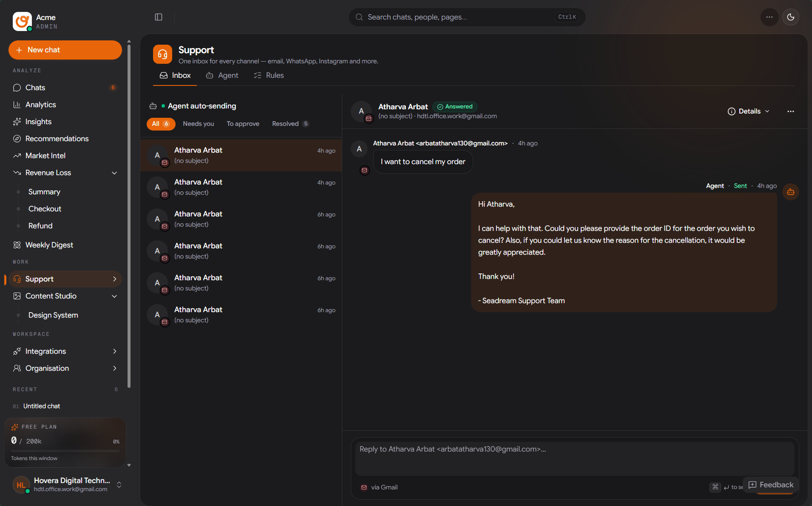Click the Integrations plug icon
The width and height of the screenshot is (812, 506).
(x=17, y=351)
